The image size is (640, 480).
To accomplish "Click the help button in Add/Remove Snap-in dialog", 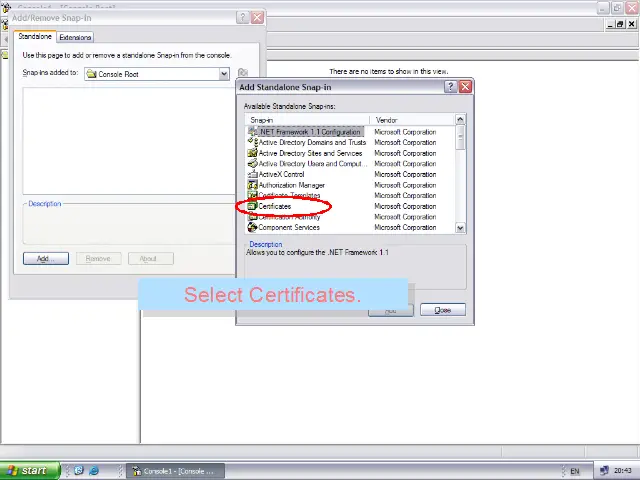I will (x=242, y=18).
